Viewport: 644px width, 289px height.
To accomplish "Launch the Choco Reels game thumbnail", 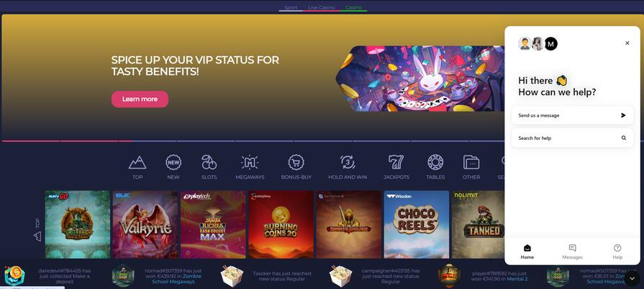I will tap(417, 224).
